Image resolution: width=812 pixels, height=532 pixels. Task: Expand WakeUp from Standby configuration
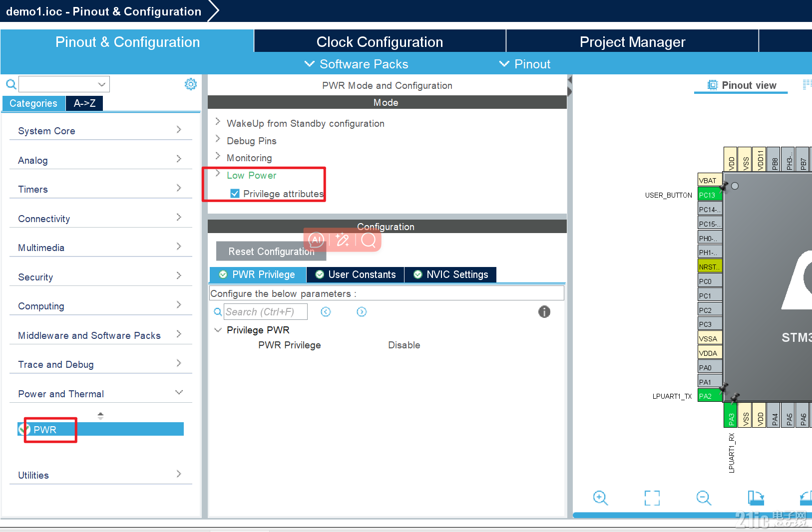tap(218, 122)
